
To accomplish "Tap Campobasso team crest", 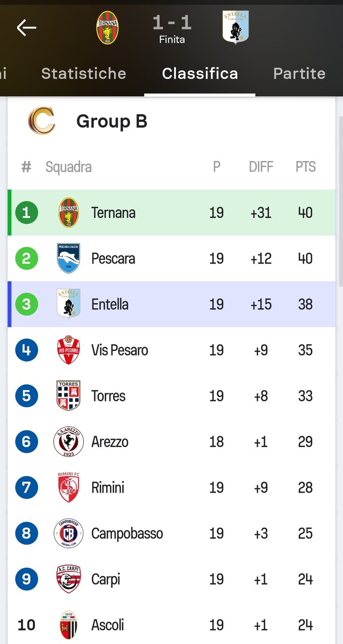I will point(69,533).
